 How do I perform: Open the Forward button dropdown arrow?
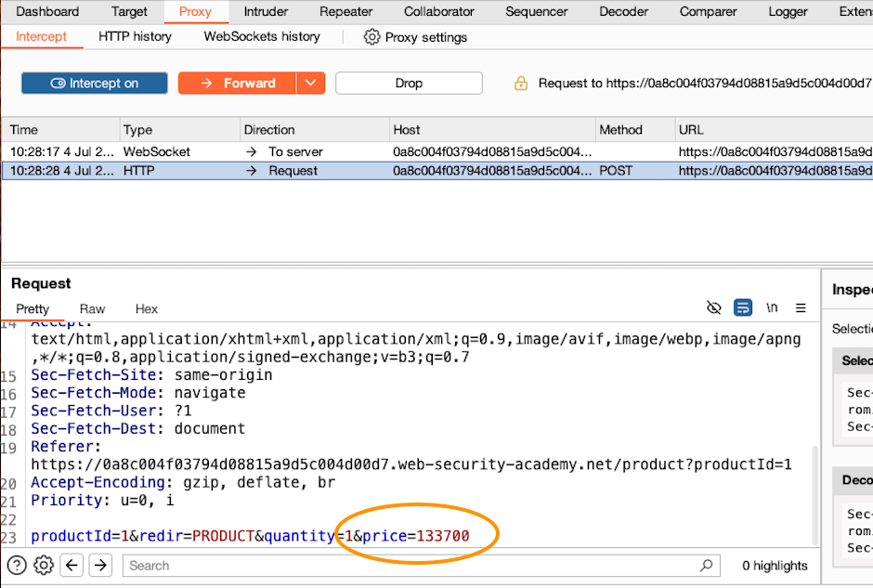(310, 83)
